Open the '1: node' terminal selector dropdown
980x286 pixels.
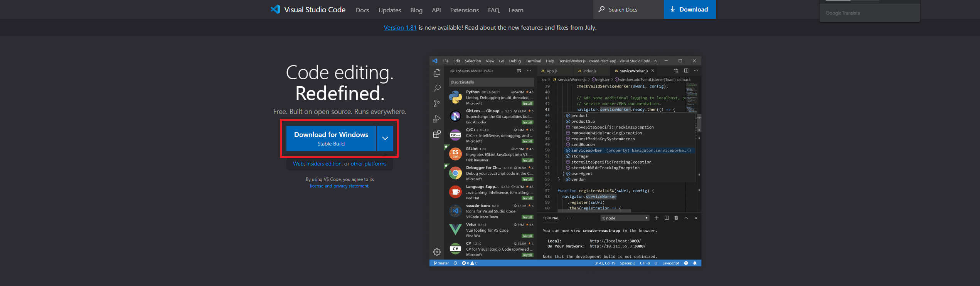point(625,218)
